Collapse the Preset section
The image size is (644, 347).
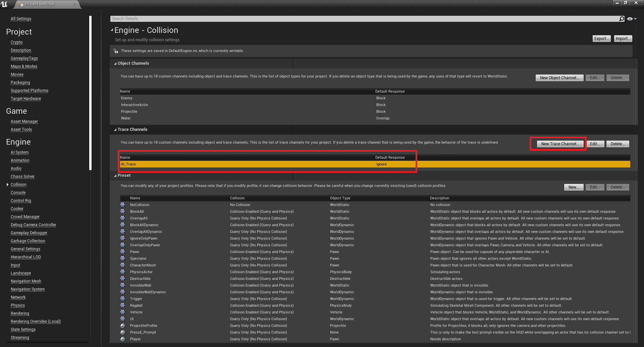pyautogui.click(x=115, y=176)
